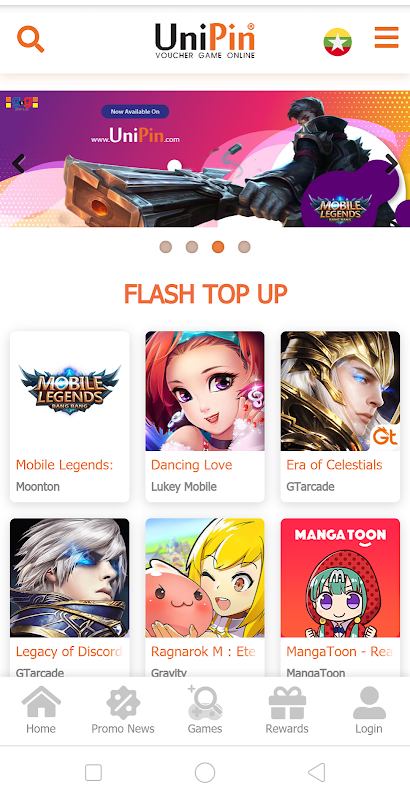Select the second banner carousel dot
The height and width of the screenshot is (800, 410).
(x=192, y=247)
